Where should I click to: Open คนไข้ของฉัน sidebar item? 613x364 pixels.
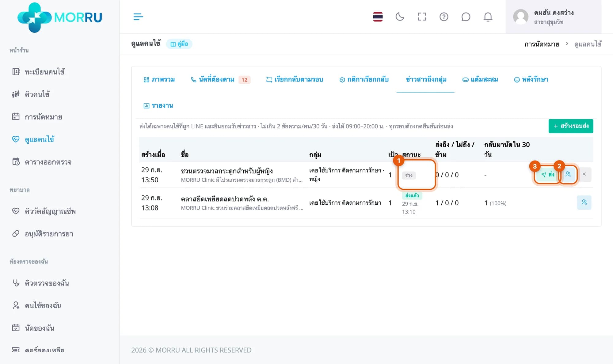(37, 305)
